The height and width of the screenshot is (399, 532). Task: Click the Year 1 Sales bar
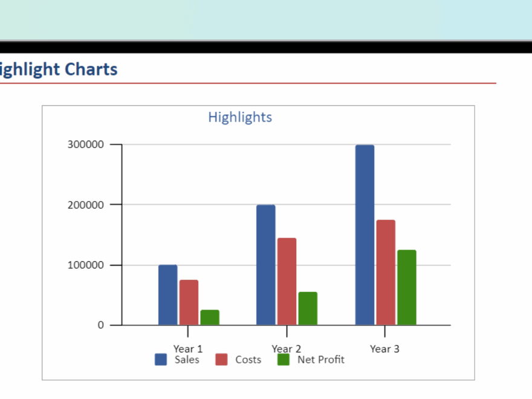point(168,295)
